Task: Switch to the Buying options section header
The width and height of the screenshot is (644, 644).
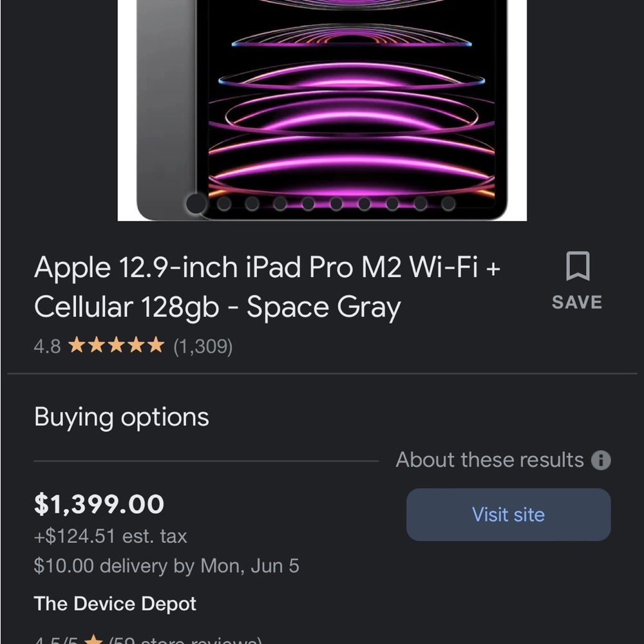Action: pos(121,417)
